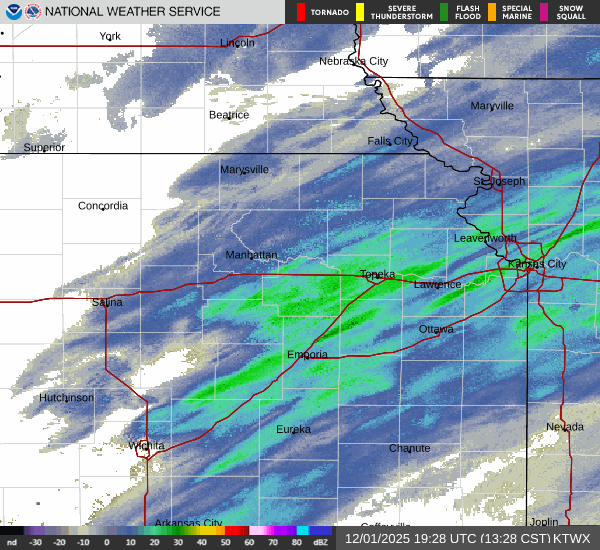Screen dimensions: 600x550
Task: Click the Emporia label on radar
Action: tap(307, 355)
